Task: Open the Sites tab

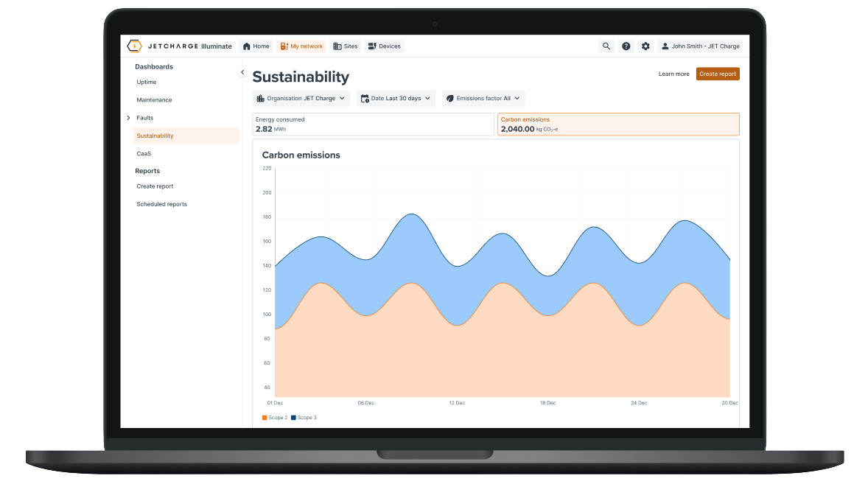Action: (x=346, y=46)
